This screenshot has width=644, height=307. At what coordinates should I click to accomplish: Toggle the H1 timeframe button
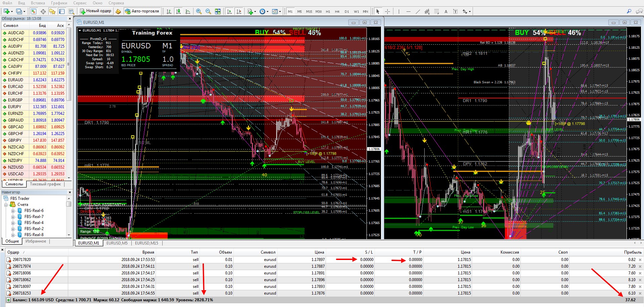(x=328, y=11)
